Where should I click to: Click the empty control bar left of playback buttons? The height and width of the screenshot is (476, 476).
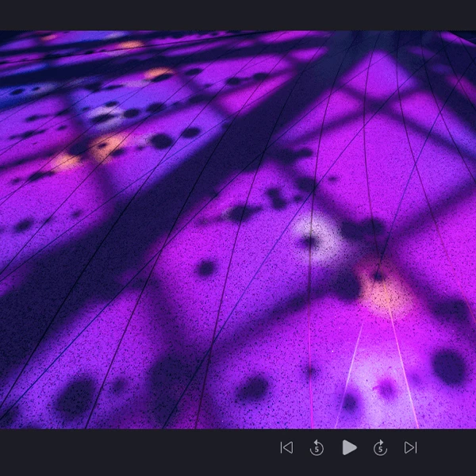(135, 451)
